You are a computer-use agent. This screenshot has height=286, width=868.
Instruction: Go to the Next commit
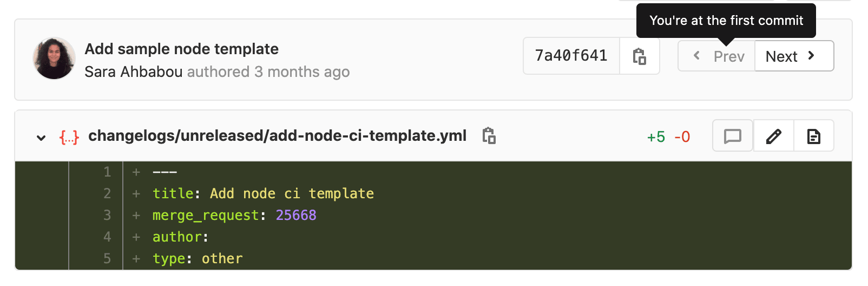793,56
